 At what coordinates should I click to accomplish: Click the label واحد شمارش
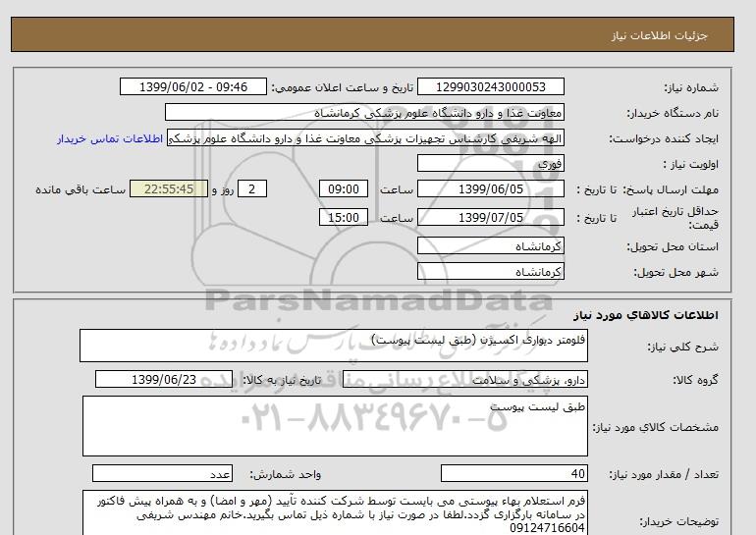coord(286,475)
